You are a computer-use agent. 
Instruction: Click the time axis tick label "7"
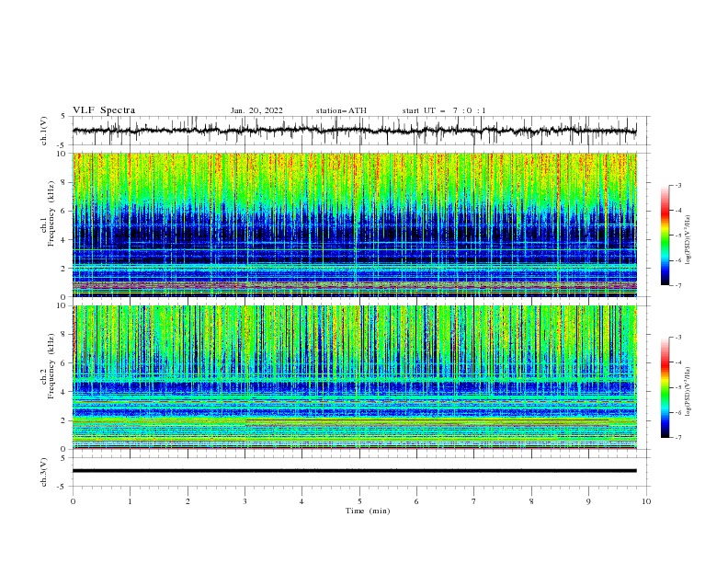tap(474, 501)
